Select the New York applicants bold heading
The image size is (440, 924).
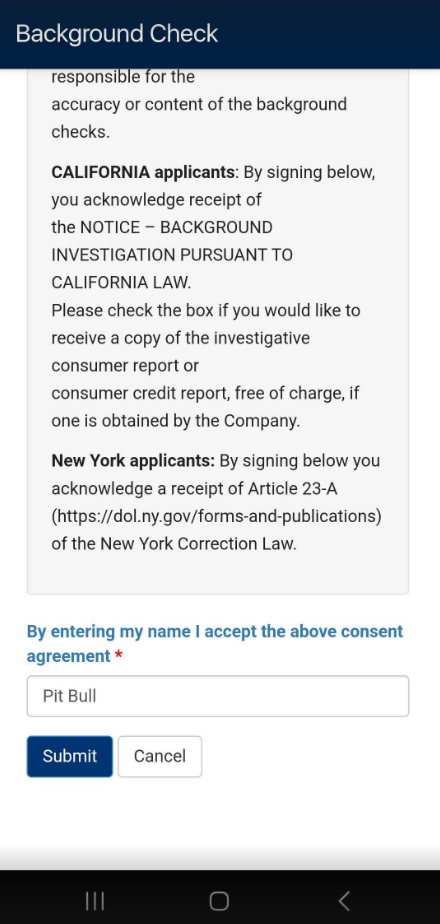(133, 460)
